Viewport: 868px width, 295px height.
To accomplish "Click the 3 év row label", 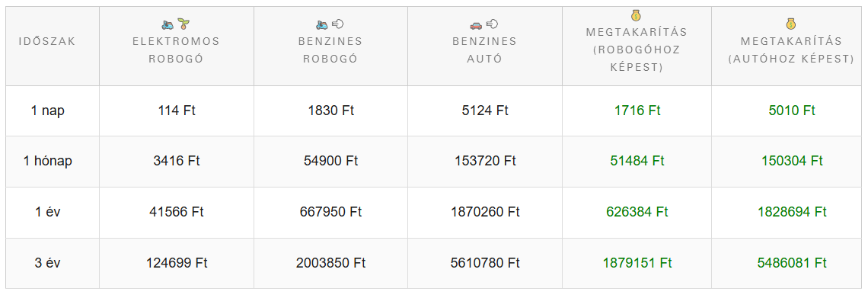I will [48, 262].
